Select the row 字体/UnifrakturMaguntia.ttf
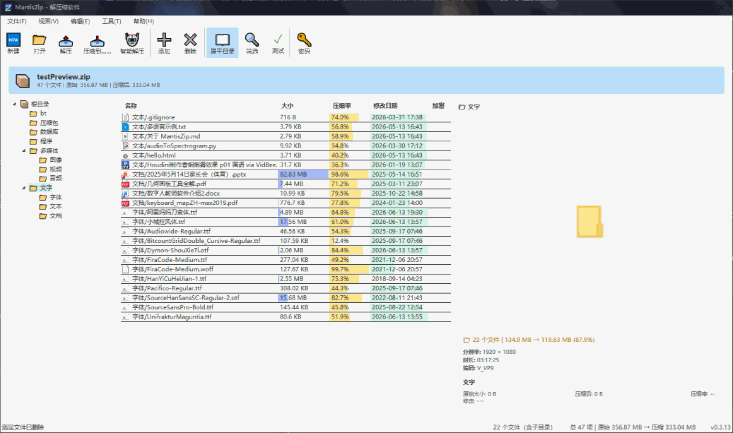 [286, 317]
